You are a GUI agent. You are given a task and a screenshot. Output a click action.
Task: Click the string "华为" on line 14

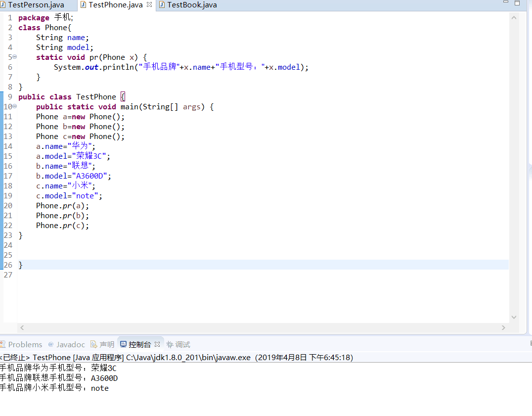(80, 146)
